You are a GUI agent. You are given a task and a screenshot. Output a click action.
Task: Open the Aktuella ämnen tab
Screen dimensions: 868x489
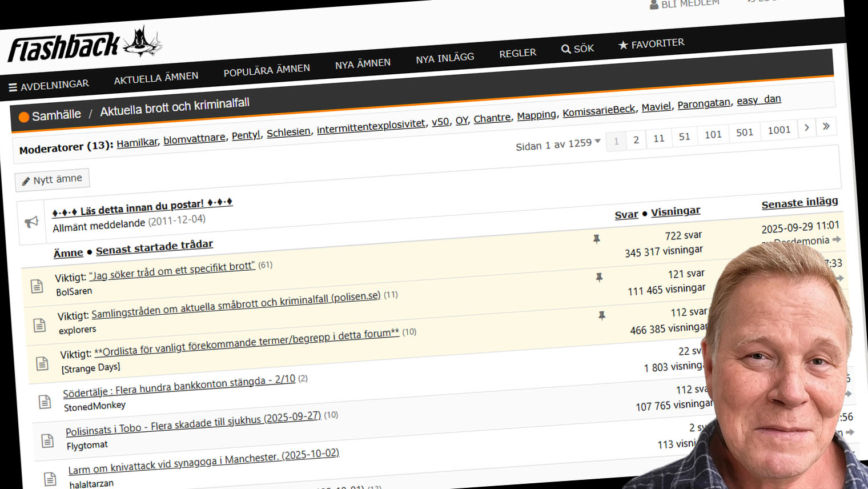coord(156,78)
